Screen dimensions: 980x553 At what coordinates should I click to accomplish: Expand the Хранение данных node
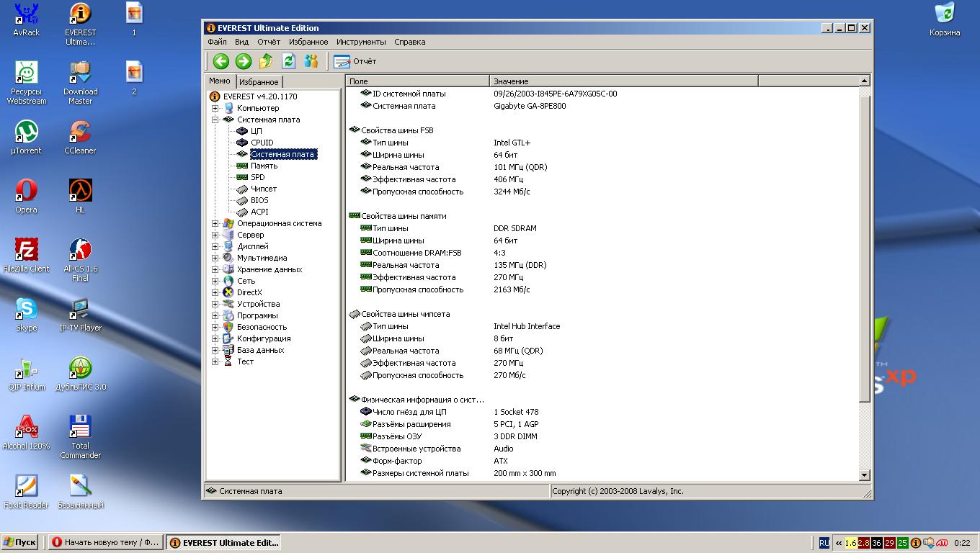(x=215, y=269)
